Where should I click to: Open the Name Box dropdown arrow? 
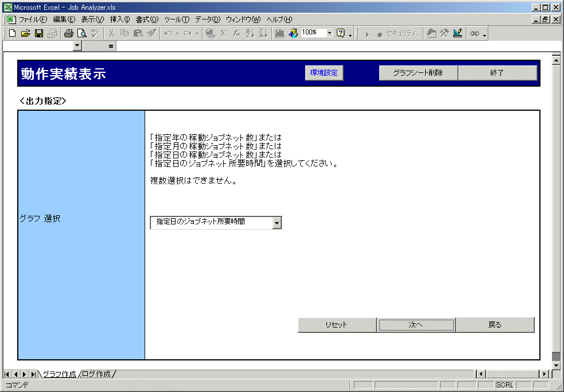pos(77,46)
